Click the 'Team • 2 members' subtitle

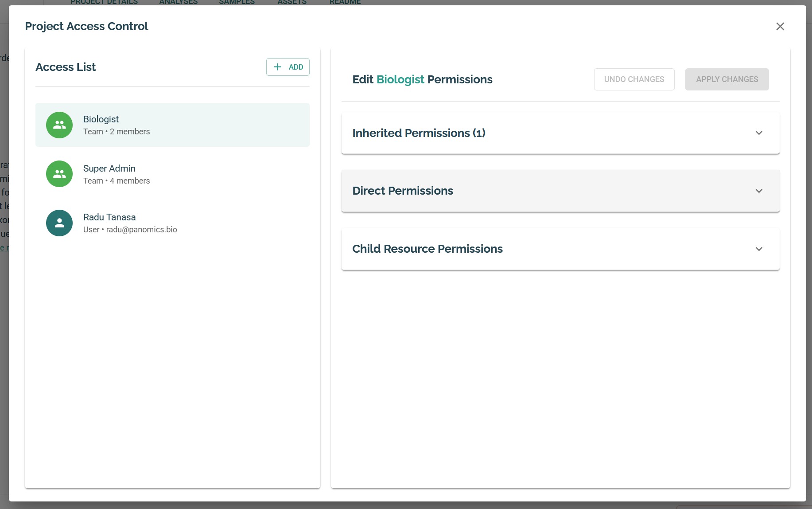coord(117,132)
